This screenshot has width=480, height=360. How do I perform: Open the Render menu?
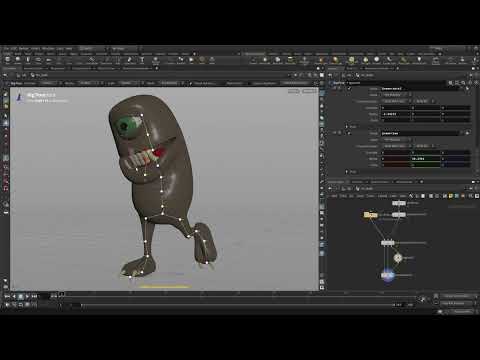tap(23, 49)
